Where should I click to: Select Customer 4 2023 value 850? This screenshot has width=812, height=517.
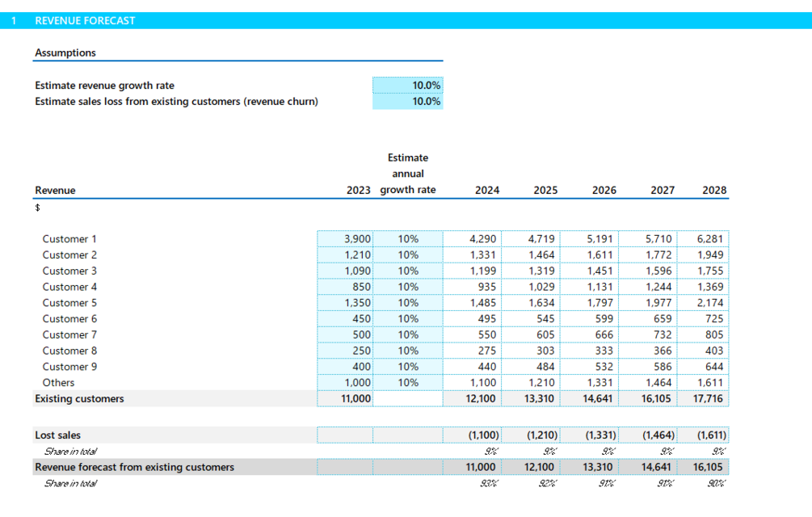point(345,288)
